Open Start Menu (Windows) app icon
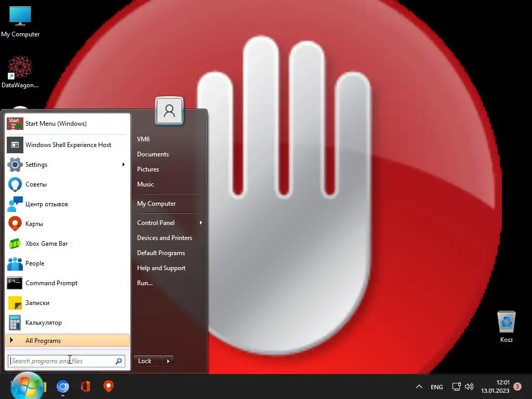Image resolution: width=532 pixels, height=399 pixels. point(15,124)
